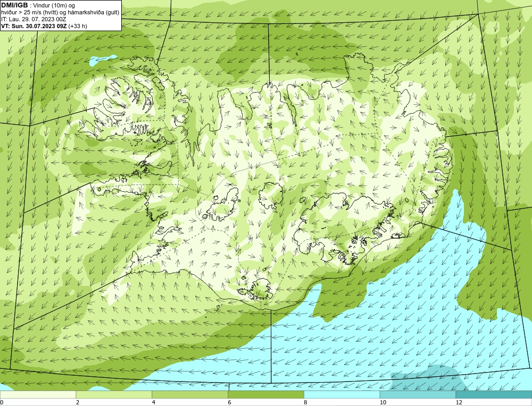Click the 'DMI/IGB' title text
Screen dimensions: 532x406
point(14,5)
